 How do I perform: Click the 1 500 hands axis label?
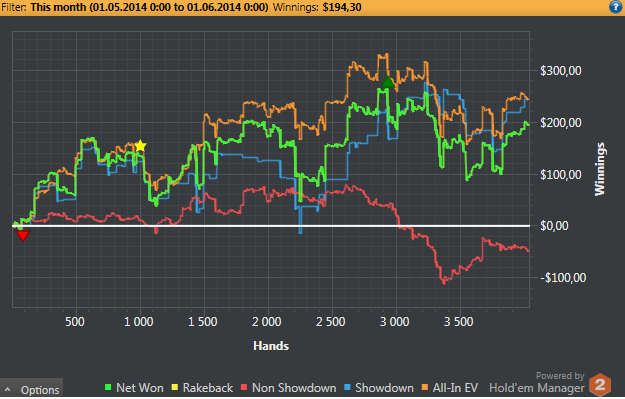(x=202, y=321)
